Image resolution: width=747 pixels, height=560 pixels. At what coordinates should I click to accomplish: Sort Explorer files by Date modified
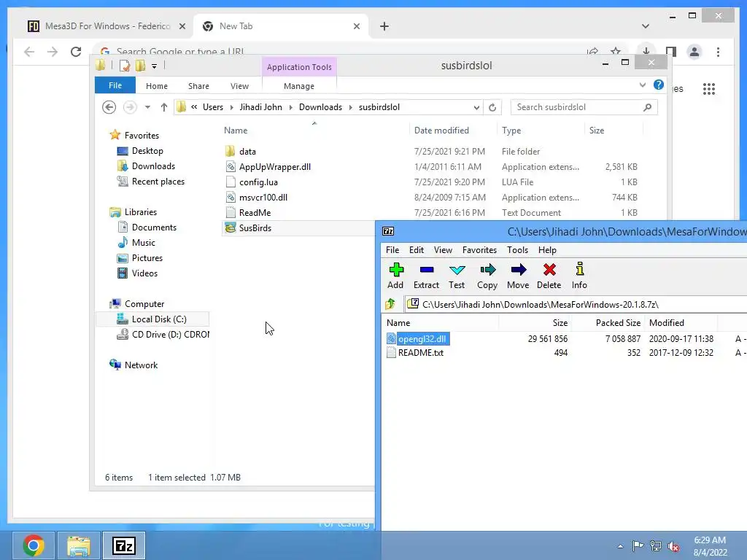click(x=441, y=131)
